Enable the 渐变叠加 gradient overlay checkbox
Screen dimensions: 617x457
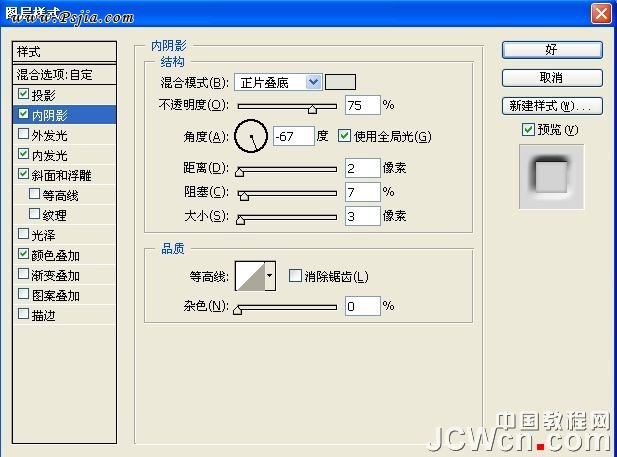coord(23,274)
